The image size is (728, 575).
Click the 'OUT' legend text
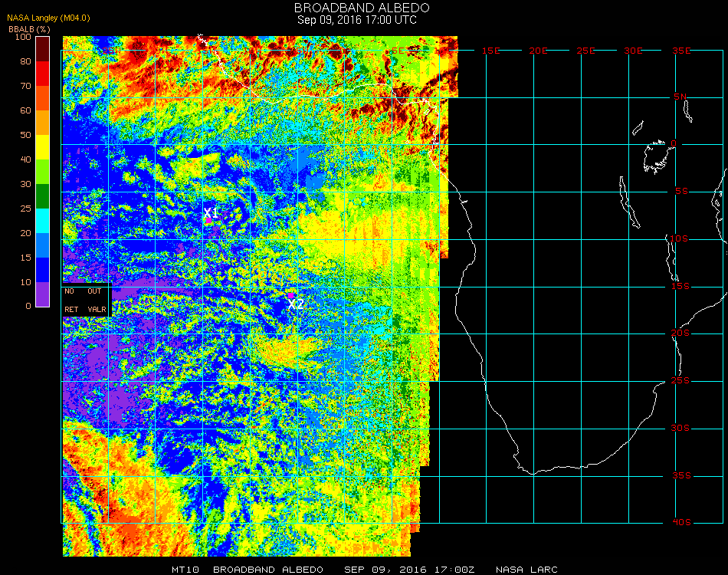click(94, 291)
